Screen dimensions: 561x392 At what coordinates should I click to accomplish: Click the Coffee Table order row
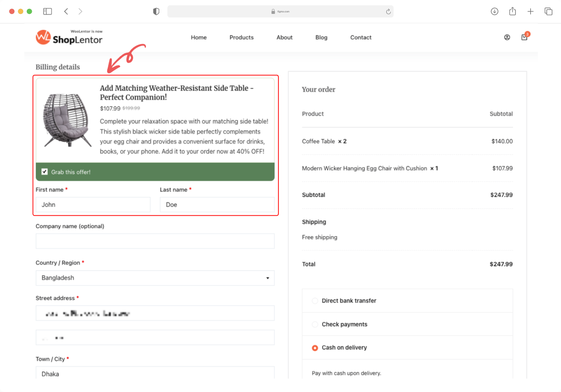[407, 141]
